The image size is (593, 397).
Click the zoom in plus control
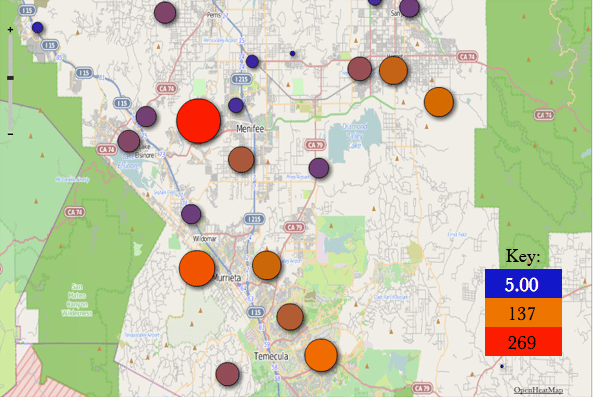pyautogui.click(x=10, y=29)
